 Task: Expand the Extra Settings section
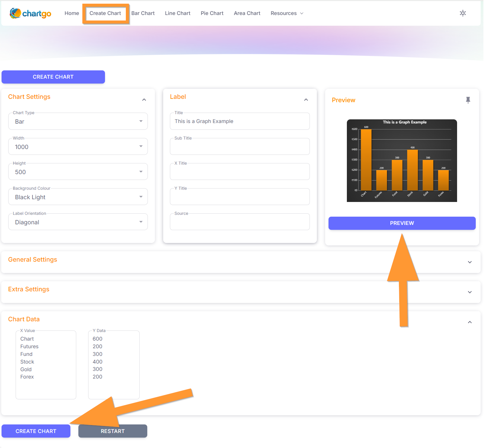coord(469,292)
